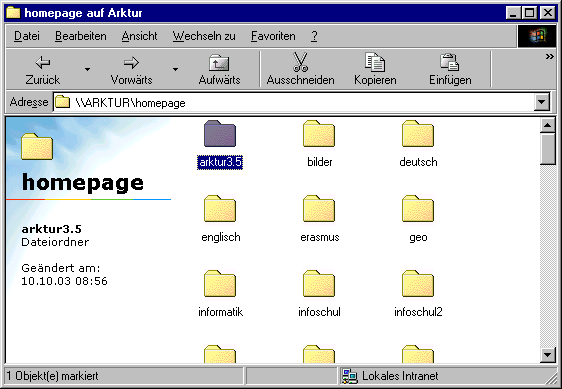This screenshot has width=562, height=389.
Task: Copy with the Kopieren icon
Action: pos(375,62)
